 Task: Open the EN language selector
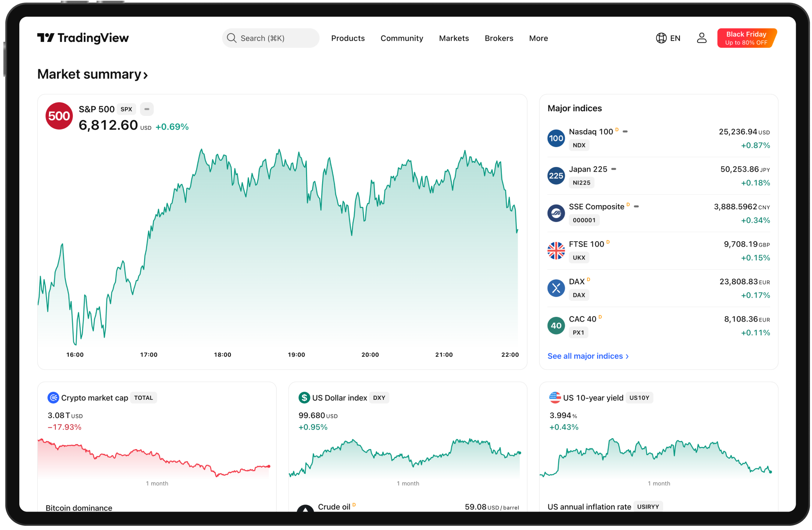pyautogui.click(x=675, y=38)
